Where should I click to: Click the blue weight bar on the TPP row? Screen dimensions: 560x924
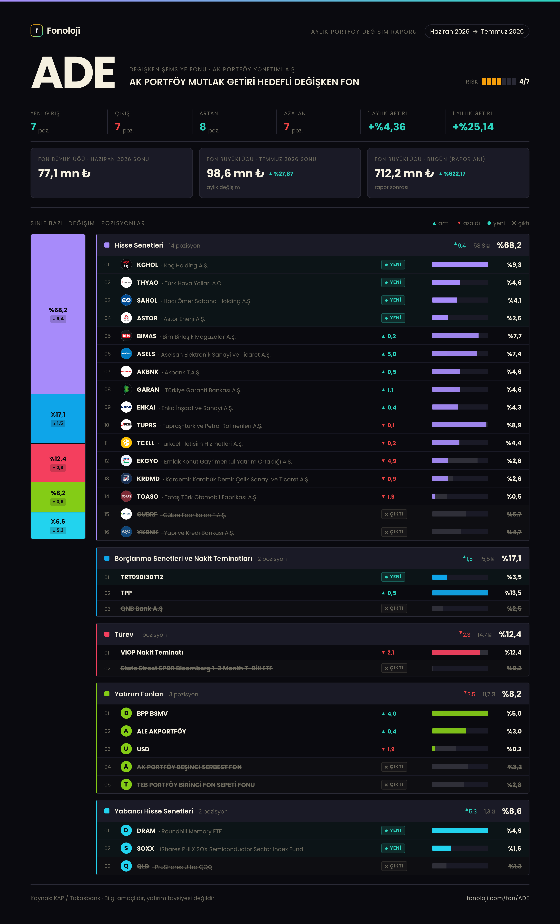[460, 593]
